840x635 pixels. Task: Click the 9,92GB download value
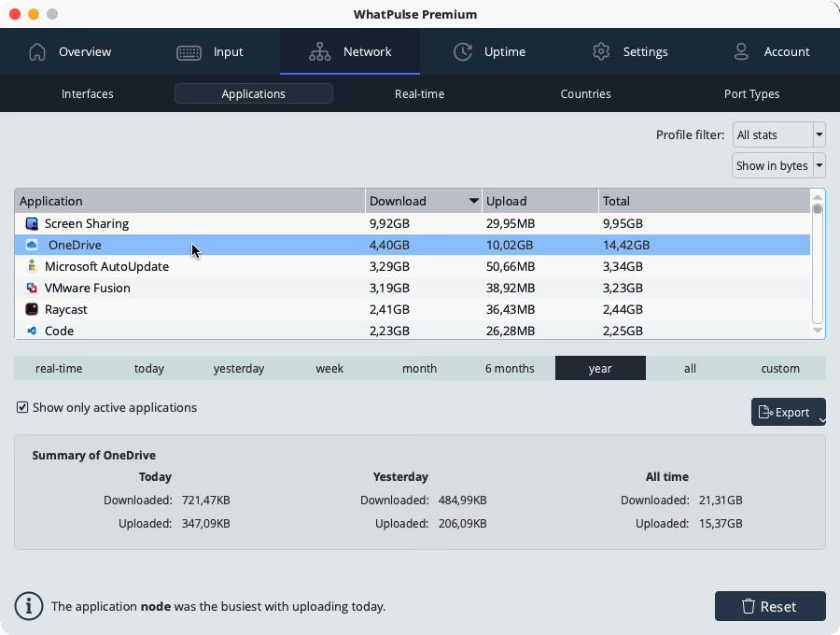tap(389, 223)
